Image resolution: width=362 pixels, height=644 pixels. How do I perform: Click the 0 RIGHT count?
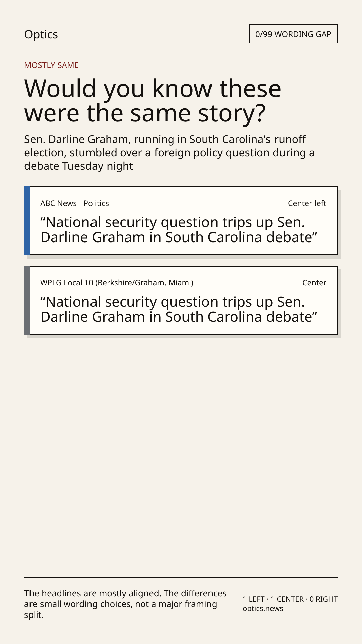coord(323,599)
